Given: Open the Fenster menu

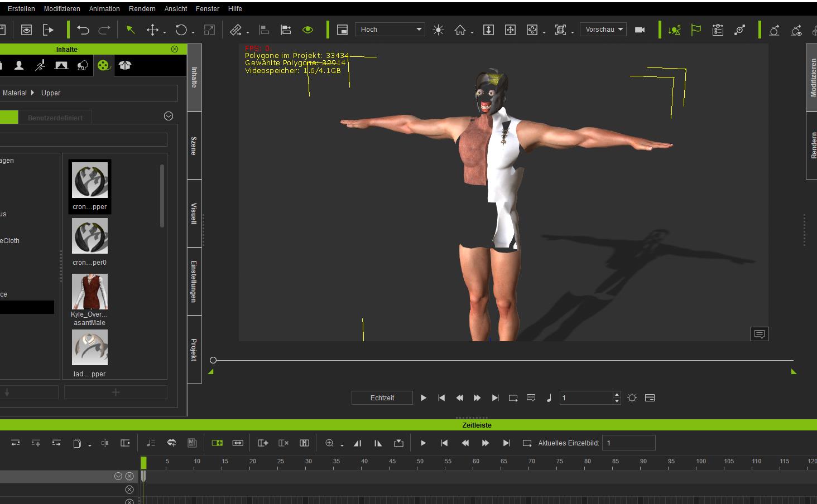Looking at the screenshot, I should click(x=208, y=9).
